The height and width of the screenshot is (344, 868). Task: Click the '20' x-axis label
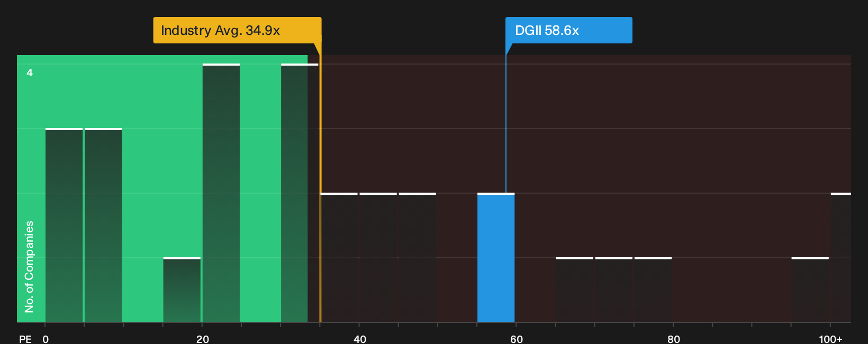point(202,339)
